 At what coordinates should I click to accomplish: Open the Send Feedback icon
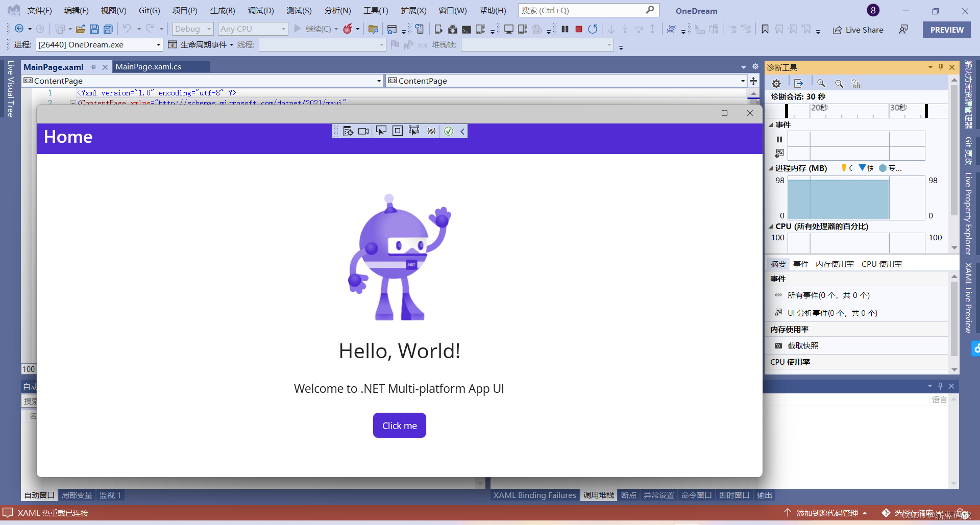pyautogui.click(x=903, y=29)
